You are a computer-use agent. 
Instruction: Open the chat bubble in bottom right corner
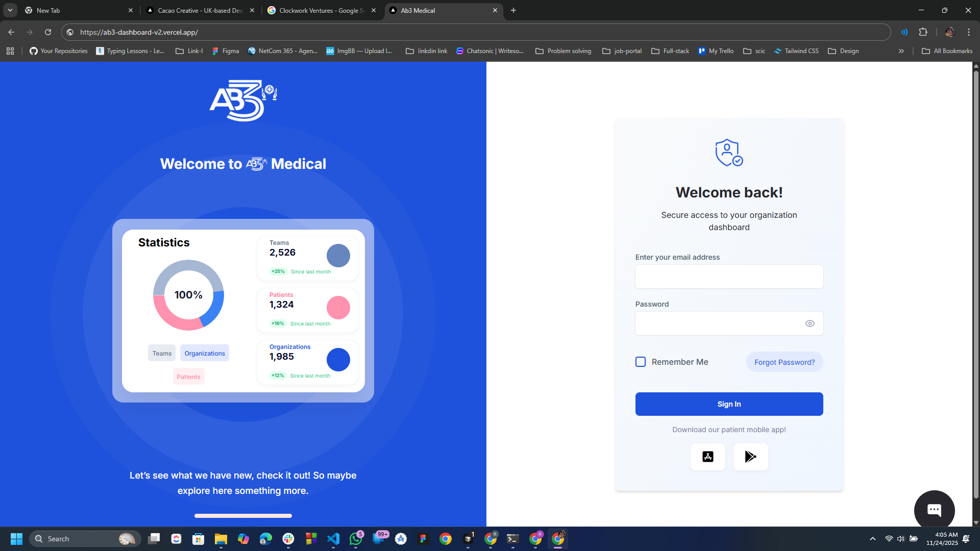click(934, 509)
